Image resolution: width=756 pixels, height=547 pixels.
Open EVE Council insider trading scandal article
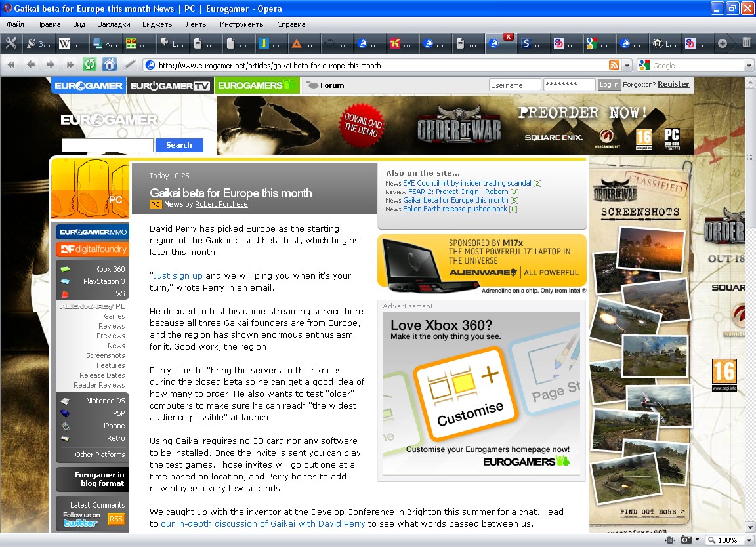[x=467, y=183]
